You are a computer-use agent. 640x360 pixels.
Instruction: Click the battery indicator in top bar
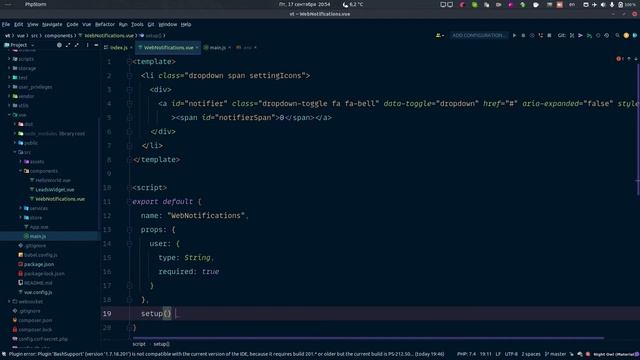627,4
